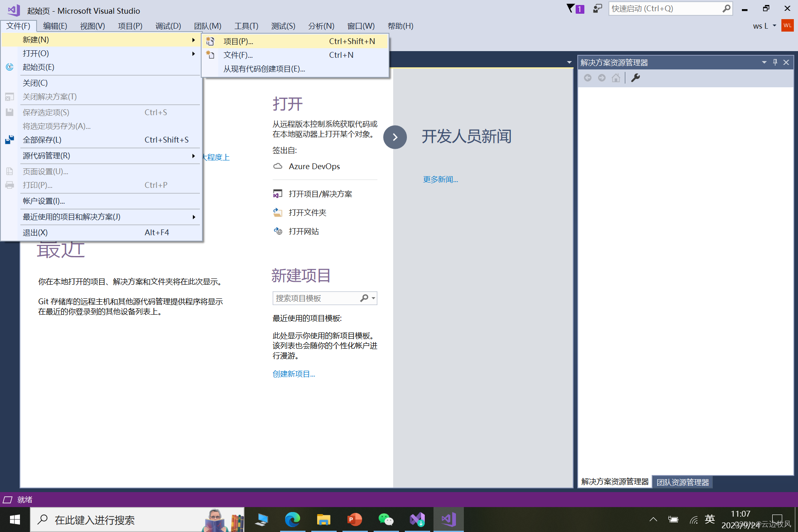Toggle the IME language indicator 英

(x=709, y=519)
